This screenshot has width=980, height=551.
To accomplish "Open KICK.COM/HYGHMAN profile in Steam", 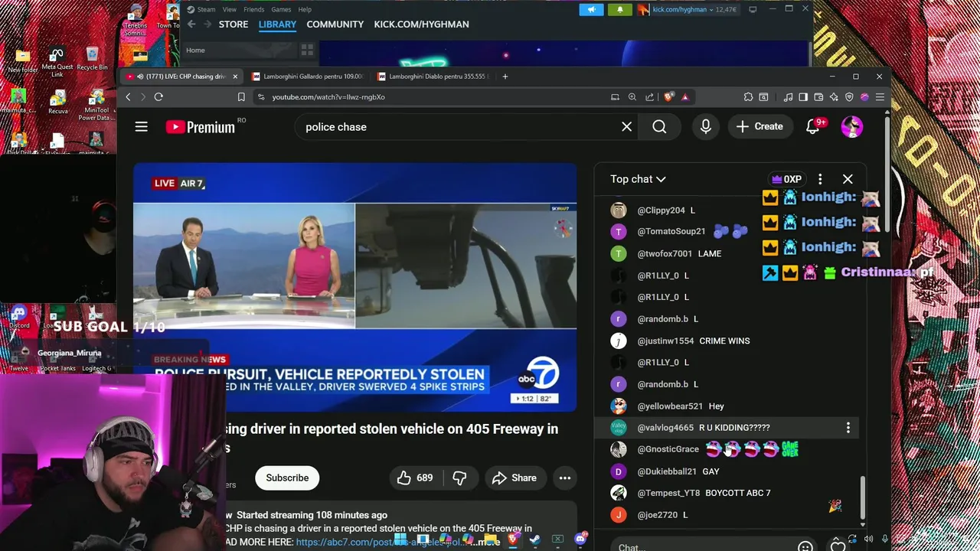I will click(x=422, y=24).
